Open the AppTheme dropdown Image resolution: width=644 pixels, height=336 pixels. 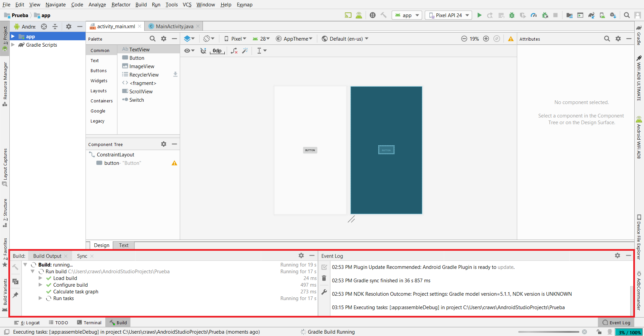pos(294,39)
